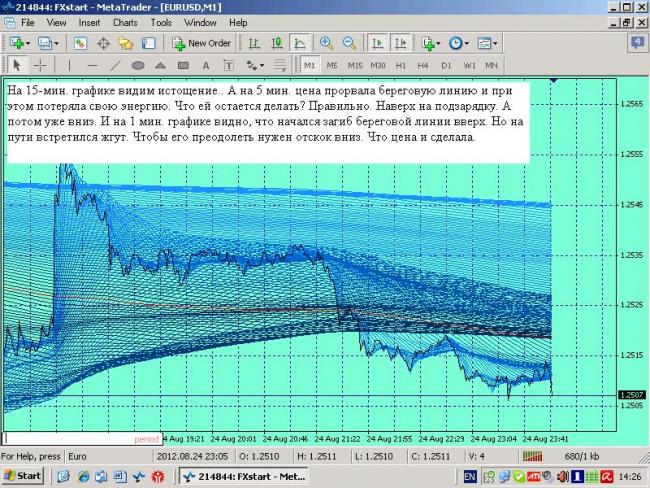This screenshot has height=488, width=650.
Task: Click the Indicators list icon
Action: (428, 43)
